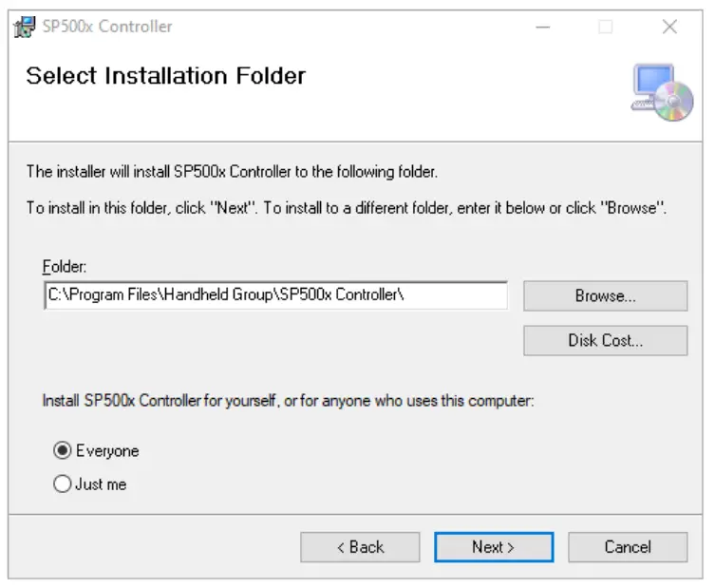Click the "Install SP500x Controller for yourself" prompt text

click(288, 401)
